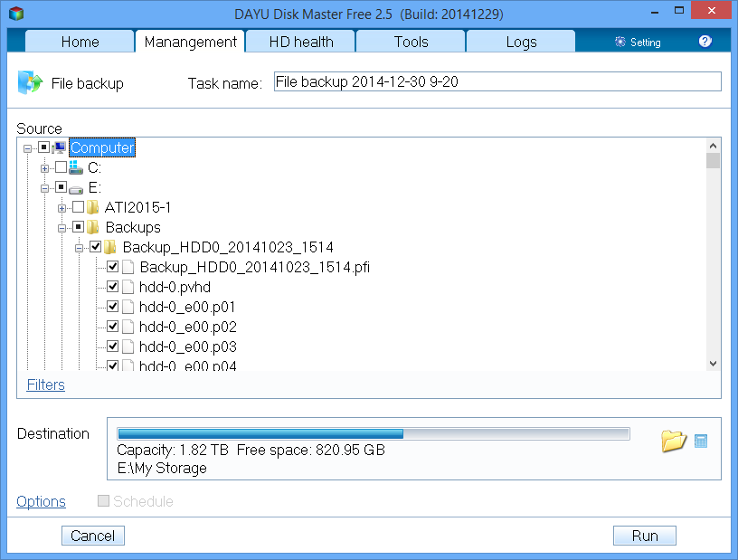738x560 pixels.
Task: Click the Task name input field
Action: [497, 81]
